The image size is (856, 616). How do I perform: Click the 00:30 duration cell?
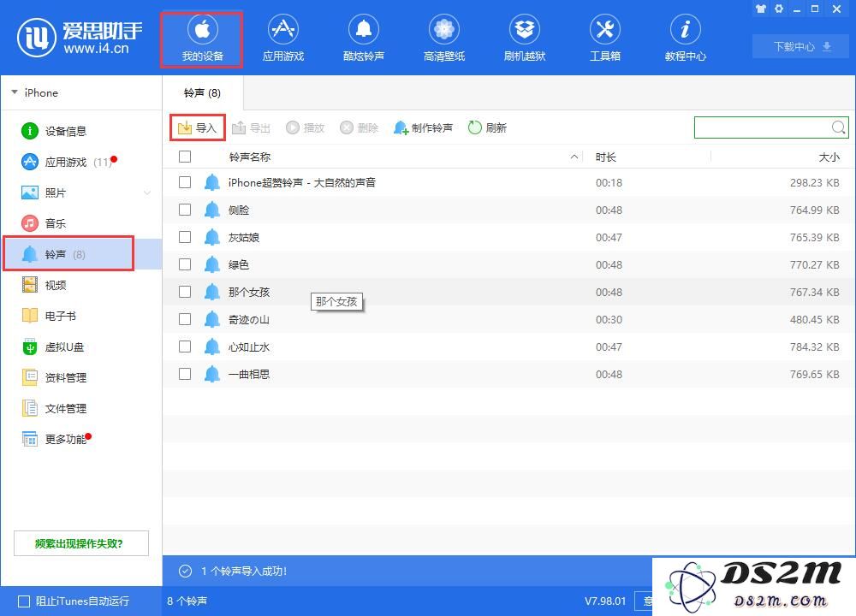(609, 320)
